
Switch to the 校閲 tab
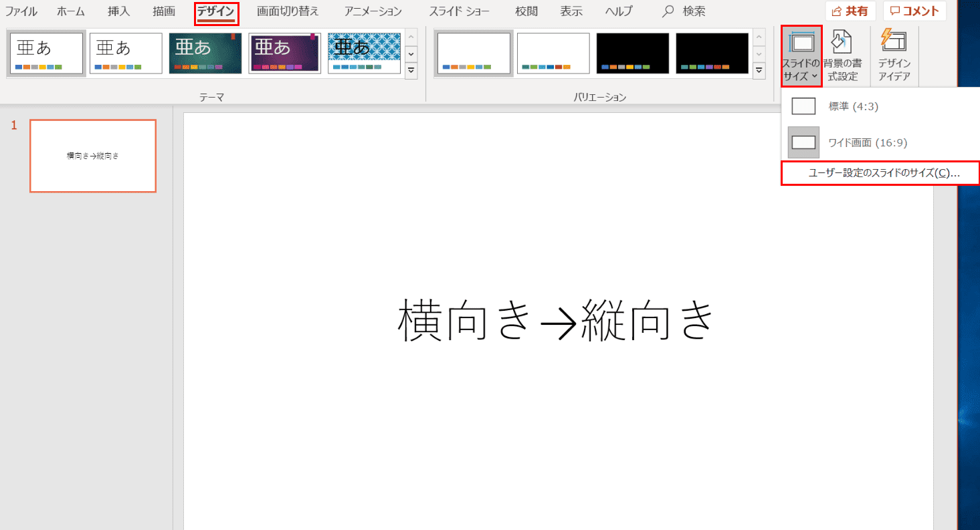526,11
